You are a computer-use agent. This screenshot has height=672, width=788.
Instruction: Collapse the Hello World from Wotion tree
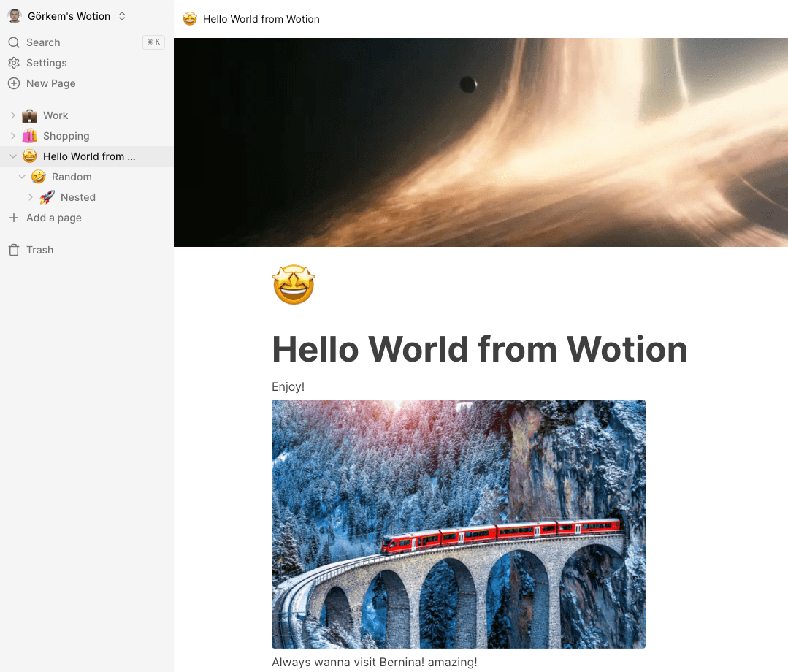13,156
